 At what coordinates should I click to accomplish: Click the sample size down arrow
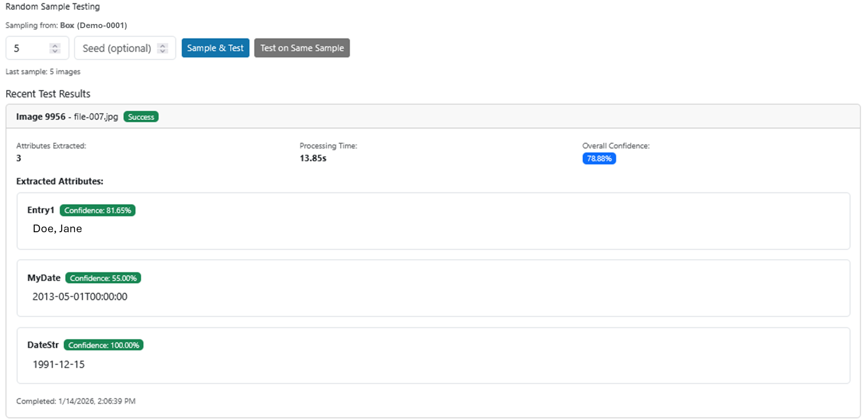55,51
